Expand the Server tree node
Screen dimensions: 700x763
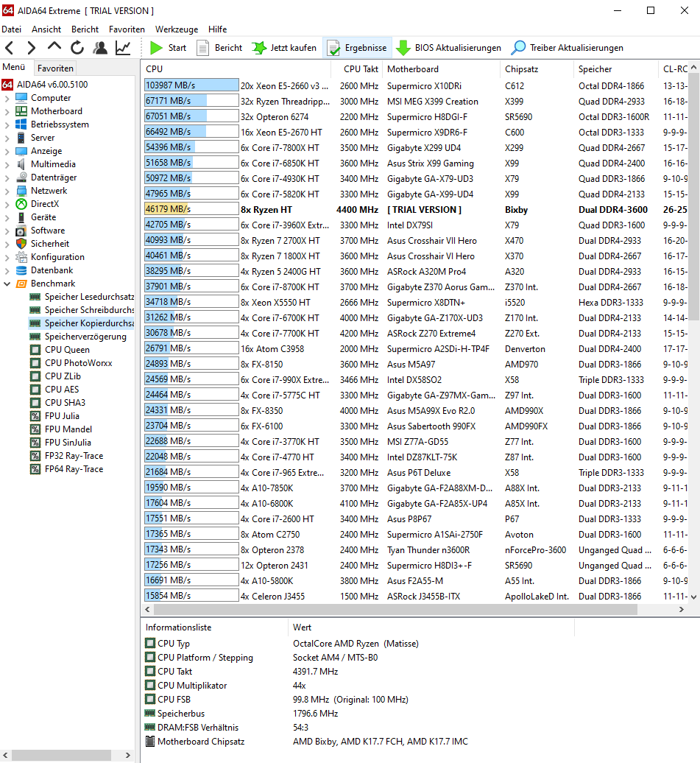(7, 138)
